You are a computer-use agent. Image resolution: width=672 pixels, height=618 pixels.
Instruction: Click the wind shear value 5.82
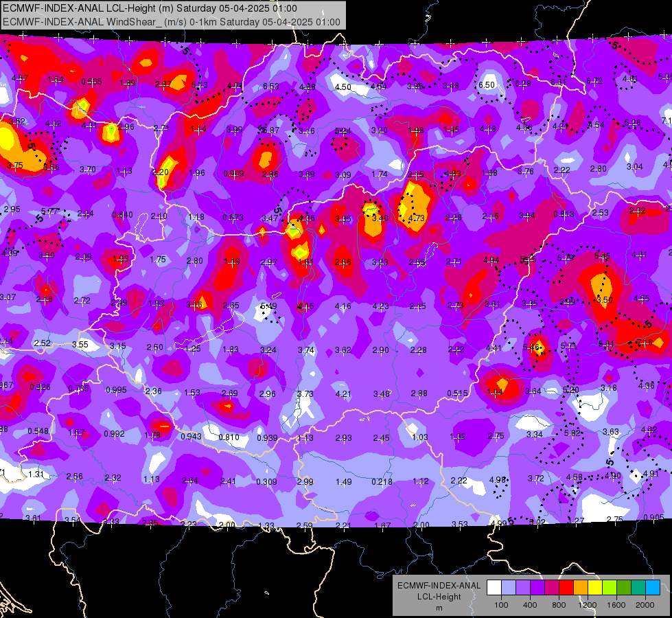[x=572, y=433]
